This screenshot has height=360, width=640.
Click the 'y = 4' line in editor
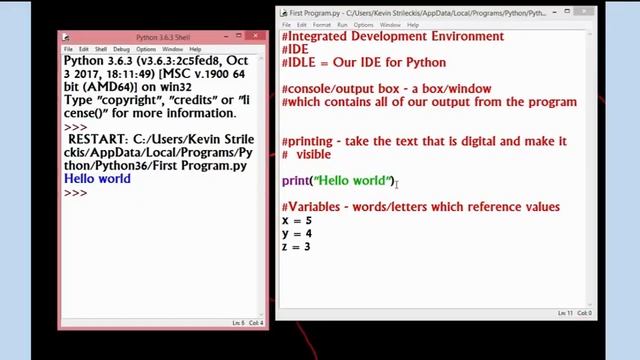[x=297, y=233]
